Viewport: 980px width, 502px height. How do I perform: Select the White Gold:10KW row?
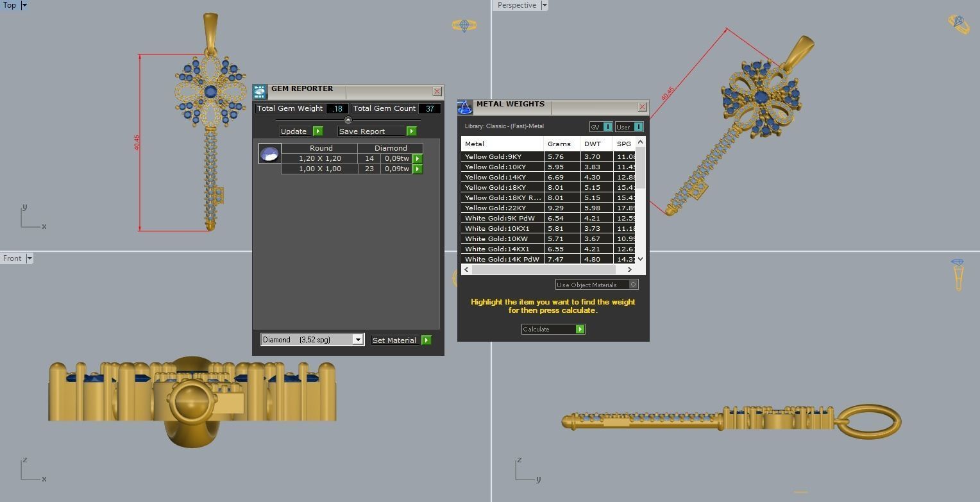tap(548, 238)
